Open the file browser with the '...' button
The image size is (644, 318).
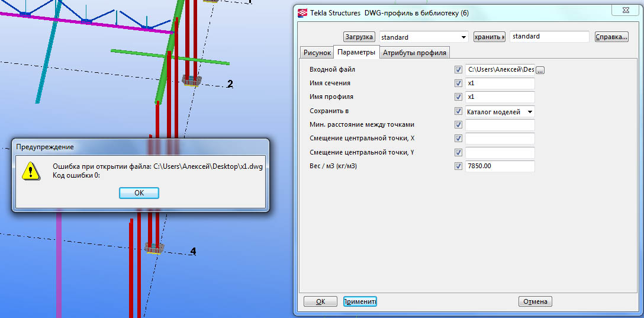click(x=540, y=70)
